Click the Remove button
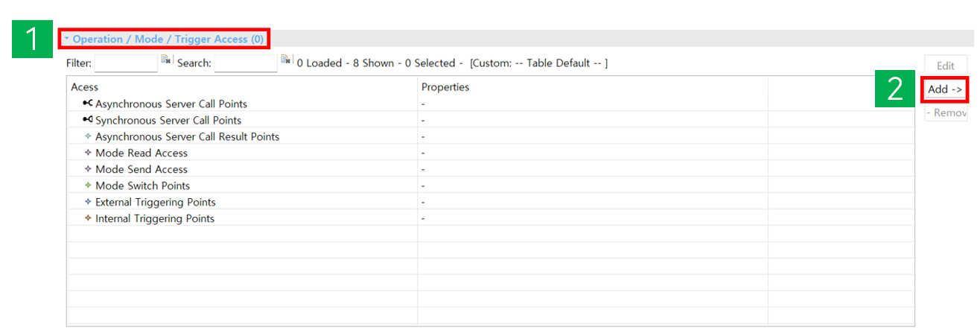The width and height of the screenshot is (980, 333). [x=946, y=113]
